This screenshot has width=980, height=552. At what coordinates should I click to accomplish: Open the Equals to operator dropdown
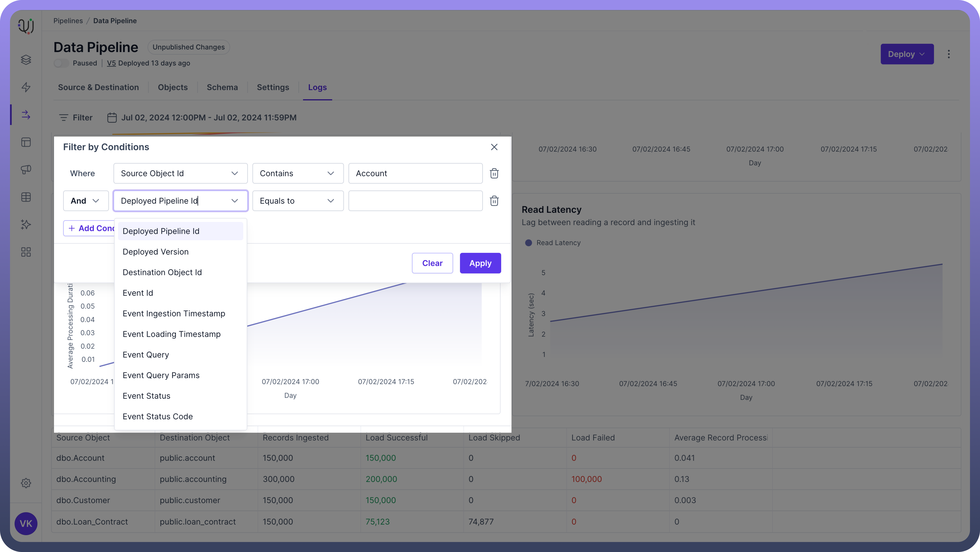coord(297,201)
